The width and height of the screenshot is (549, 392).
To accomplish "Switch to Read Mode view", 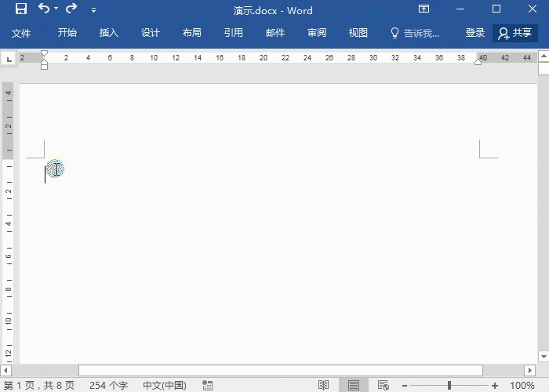I will (323, 385).
